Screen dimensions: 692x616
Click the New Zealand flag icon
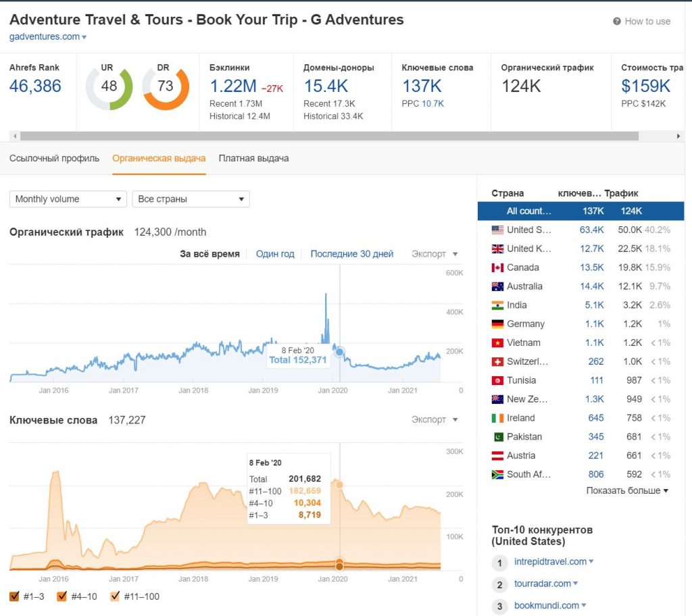click(497, 399)
